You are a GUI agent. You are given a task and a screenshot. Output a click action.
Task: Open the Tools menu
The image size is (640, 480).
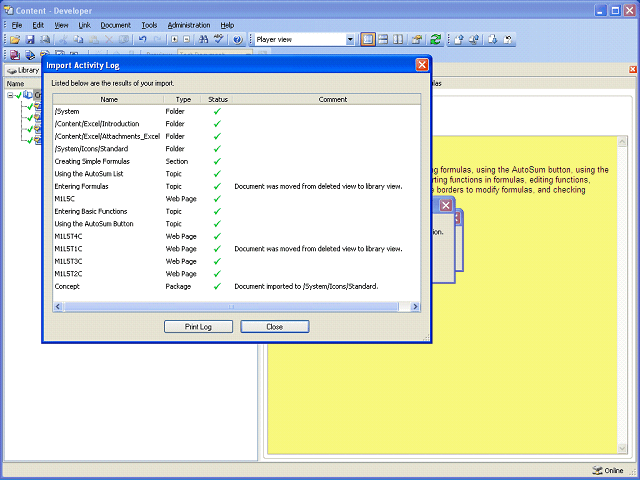[149, 25]
